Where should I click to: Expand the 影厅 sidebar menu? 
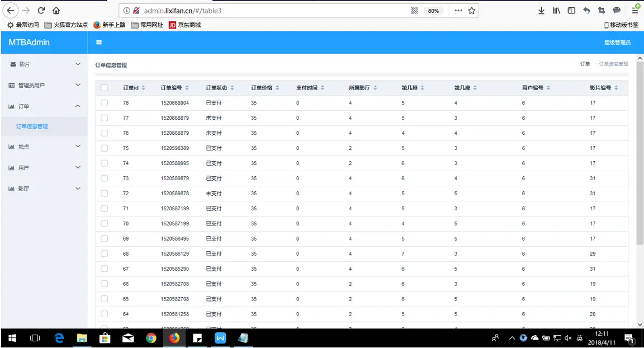44,189
